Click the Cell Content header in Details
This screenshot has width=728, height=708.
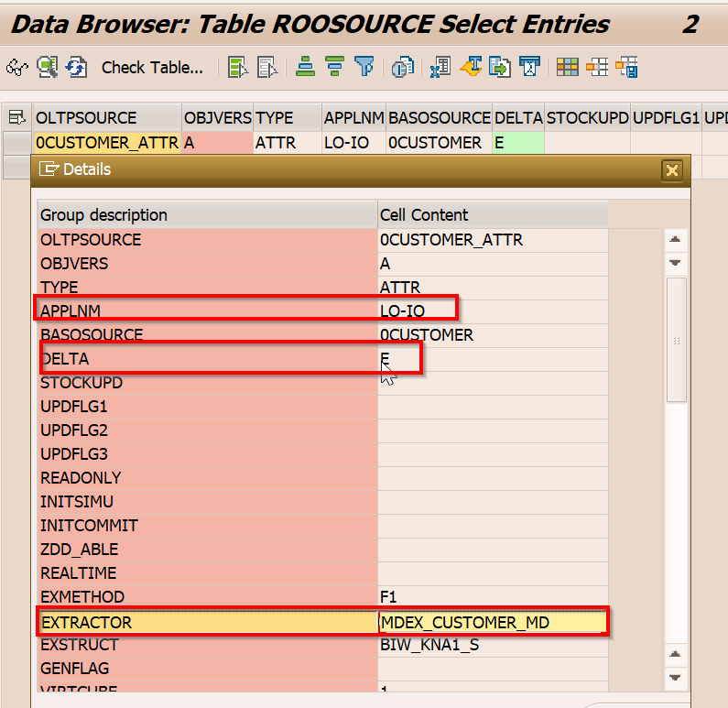pos(493,215)
